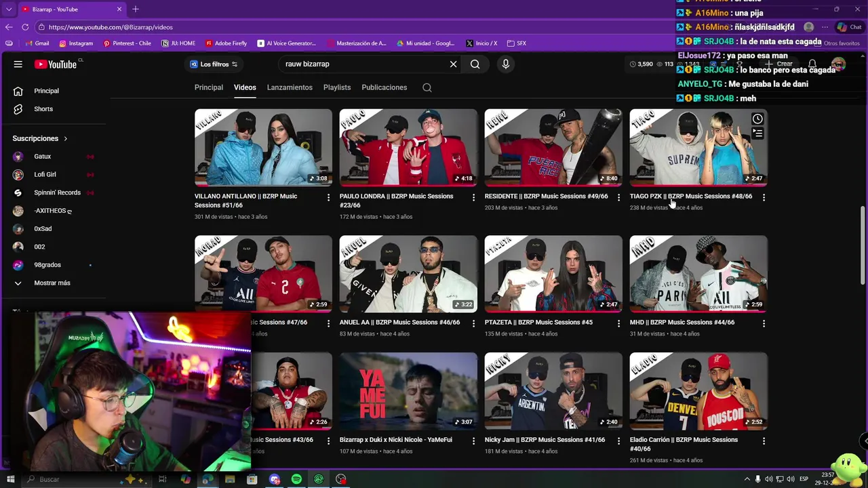The width and height of the screenshot is (868, 488).
Task: Add TIAGO PZK video to Watch Later
Action: coord(757,119)
